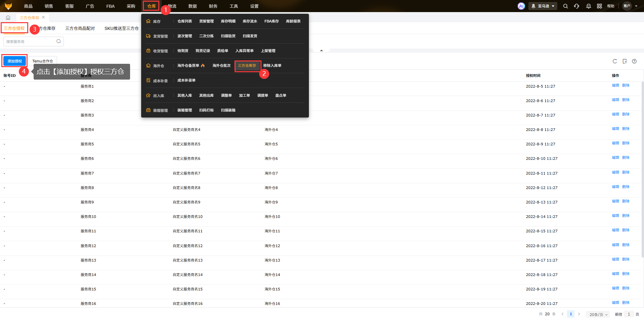Open the 20条/页 page size dropdown
644x320 pixels.
click(598, 314)
